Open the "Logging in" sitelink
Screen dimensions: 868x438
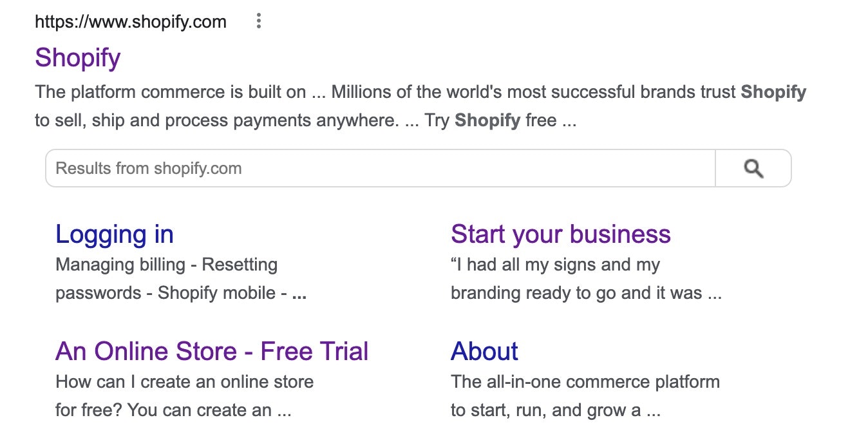point(115,234)
